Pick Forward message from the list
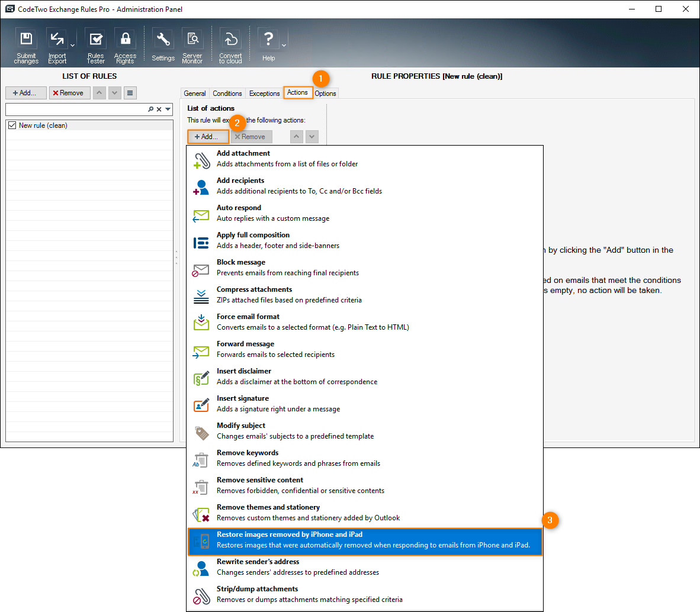 (365, 349)
